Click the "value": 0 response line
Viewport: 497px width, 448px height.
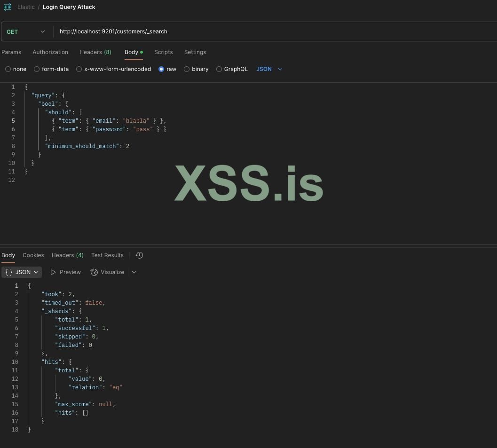pyautogui.click(x=87, y=379)
